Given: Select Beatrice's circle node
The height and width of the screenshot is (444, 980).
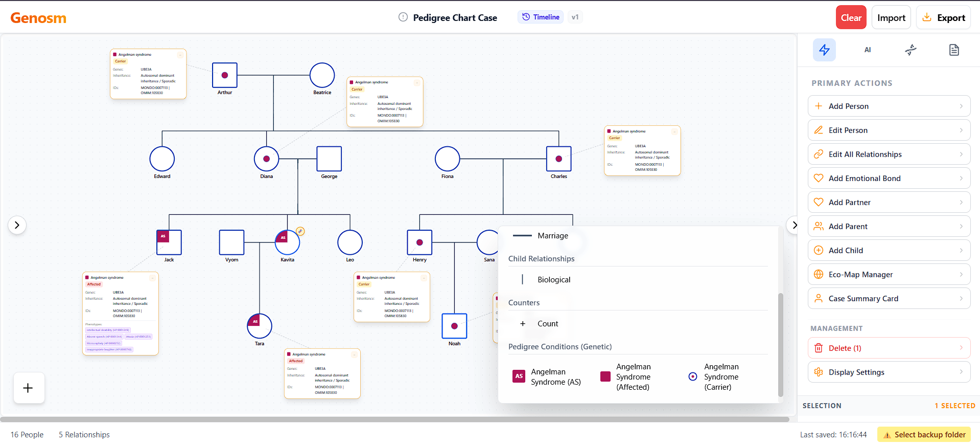Looking at the screenshot, I should (x=322, y=75).
